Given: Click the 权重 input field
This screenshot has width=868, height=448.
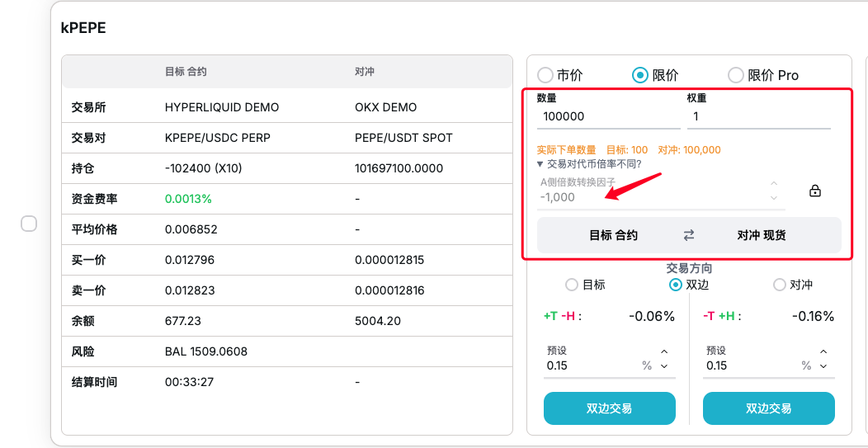Looking at the screenshot, I should (x=758, y=116).
